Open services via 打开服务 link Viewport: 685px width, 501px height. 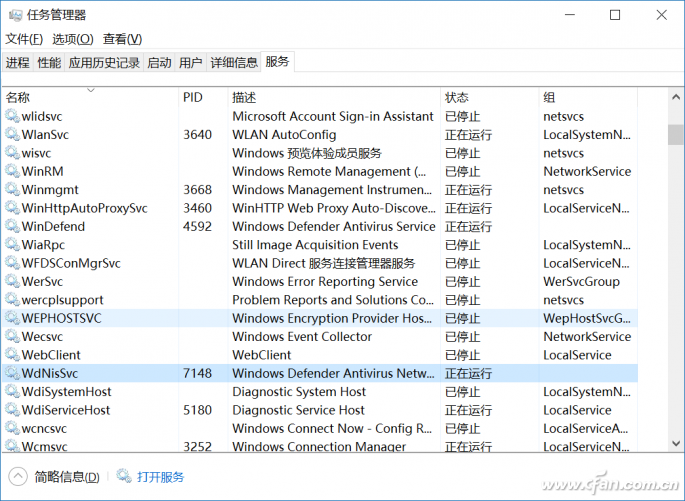161,477
